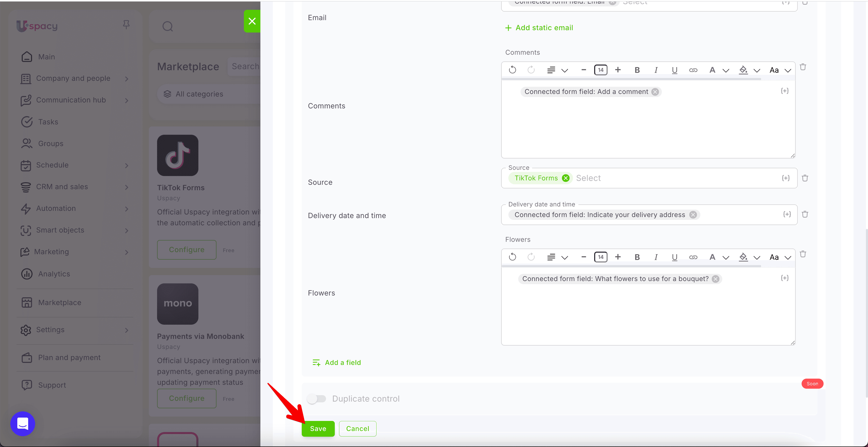Click underline in the Comments editor toolbar

(674, 70)
